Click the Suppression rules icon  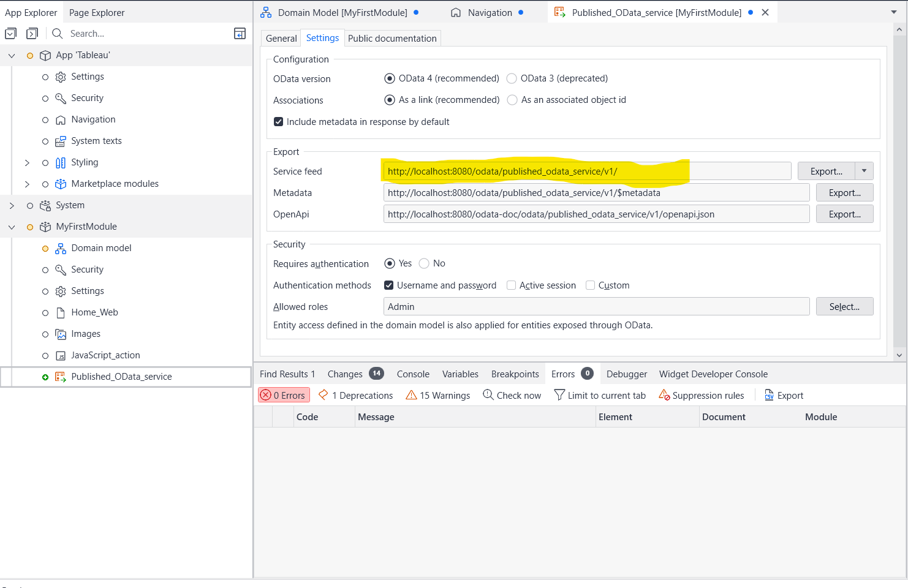pos(664,395)
